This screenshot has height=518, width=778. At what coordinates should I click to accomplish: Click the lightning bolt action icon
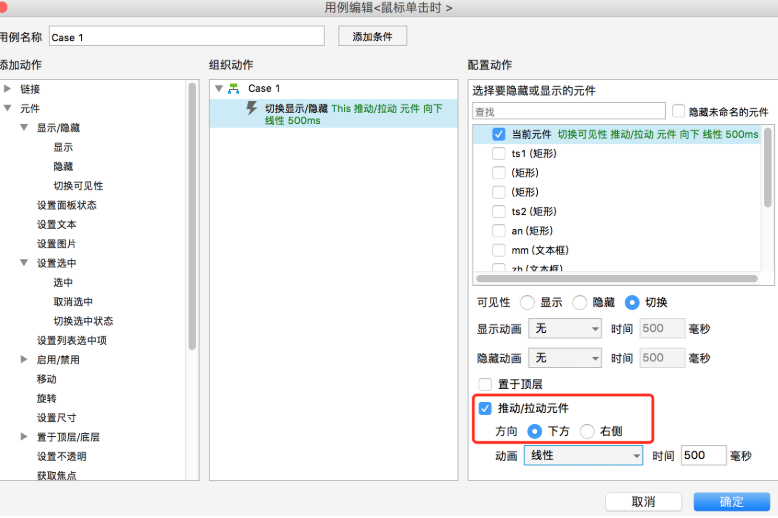click(x=252, y=108)
